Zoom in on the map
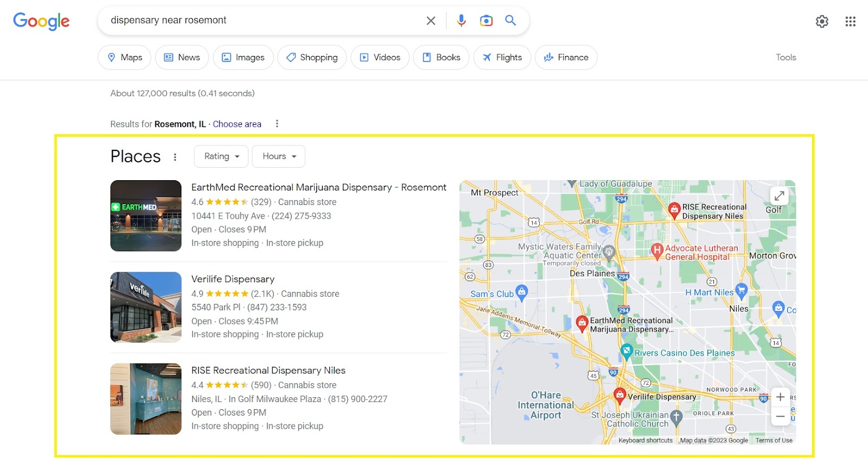868x465 pixels. click(780, 397)
